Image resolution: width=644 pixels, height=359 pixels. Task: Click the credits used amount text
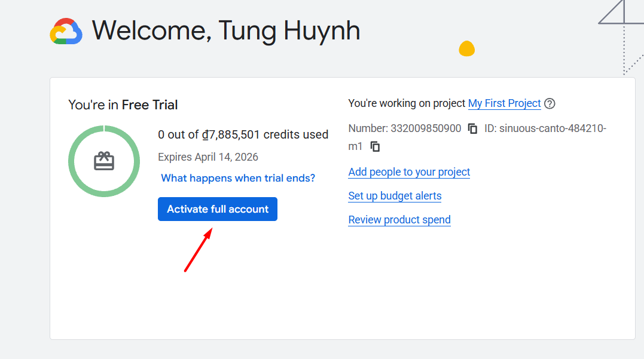pos(243,134)
